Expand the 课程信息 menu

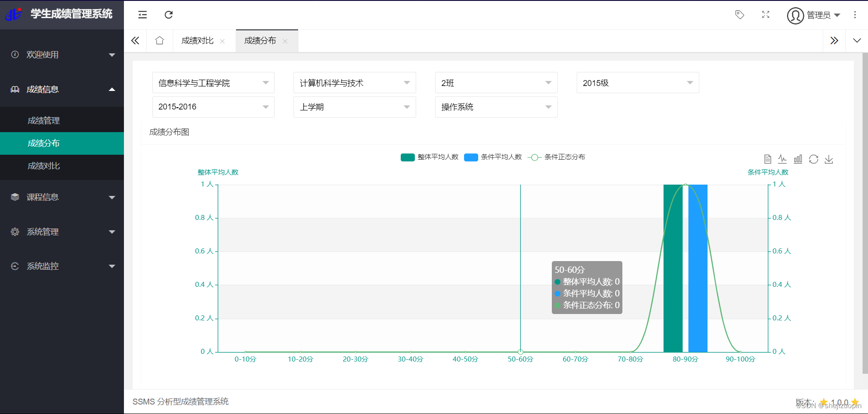tap(62, 197)
